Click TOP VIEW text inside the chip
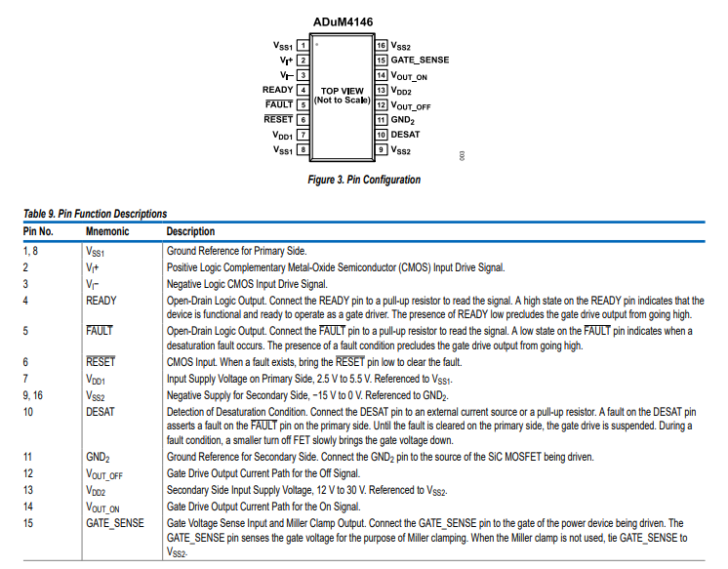 (343, 91)
